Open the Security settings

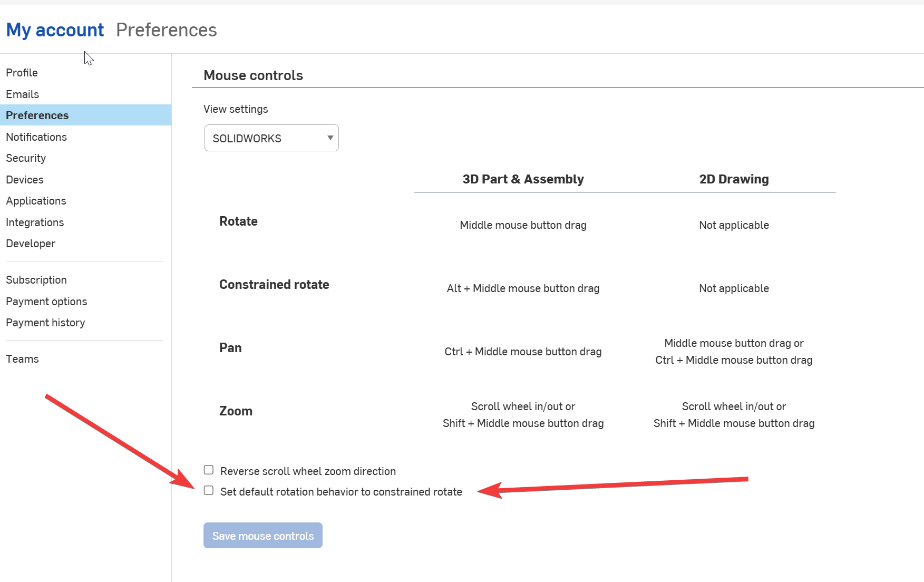coord(26,158)
